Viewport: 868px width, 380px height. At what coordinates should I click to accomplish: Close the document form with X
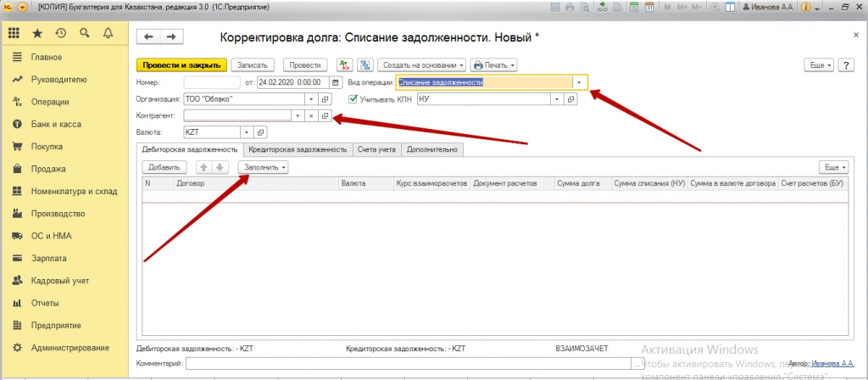click(x=855, y=35)
